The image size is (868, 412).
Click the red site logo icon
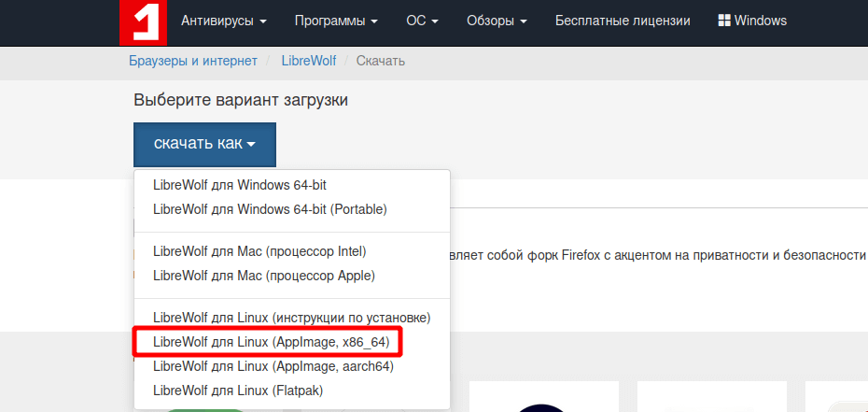143,21
